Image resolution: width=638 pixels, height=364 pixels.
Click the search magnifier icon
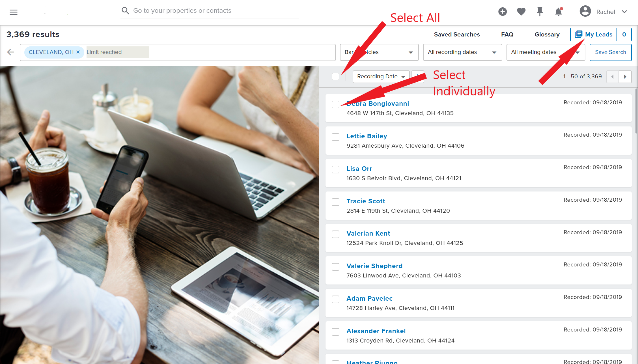(125, 11)
